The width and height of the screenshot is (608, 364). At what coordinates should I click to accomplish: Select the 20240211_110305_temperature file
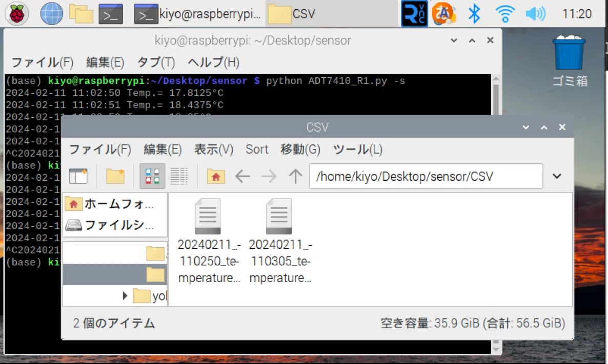pyautogui.click(x=280, y=241)
